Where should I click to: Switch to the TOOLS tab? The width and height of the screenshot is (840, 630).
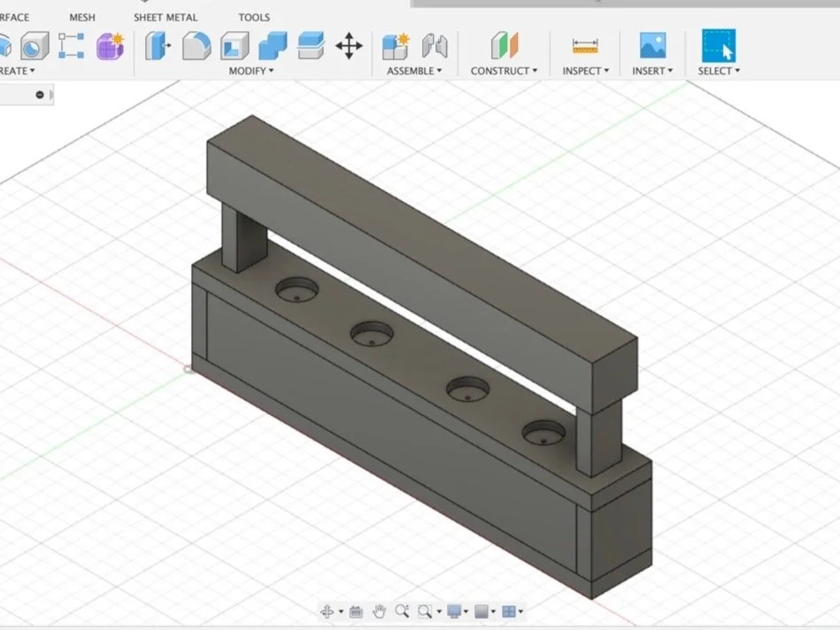click(254, 17)
